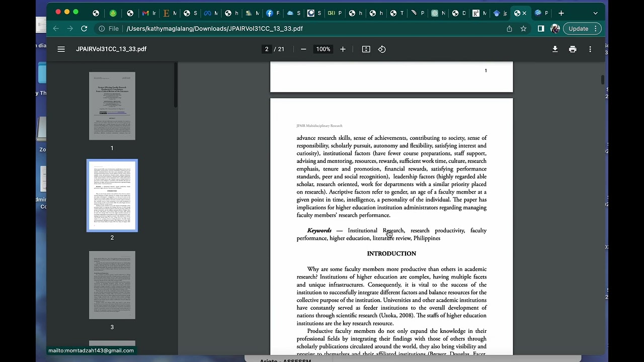Bookmark this page with the star
Viewport: 644px width, 362px height.
(523, 29)
